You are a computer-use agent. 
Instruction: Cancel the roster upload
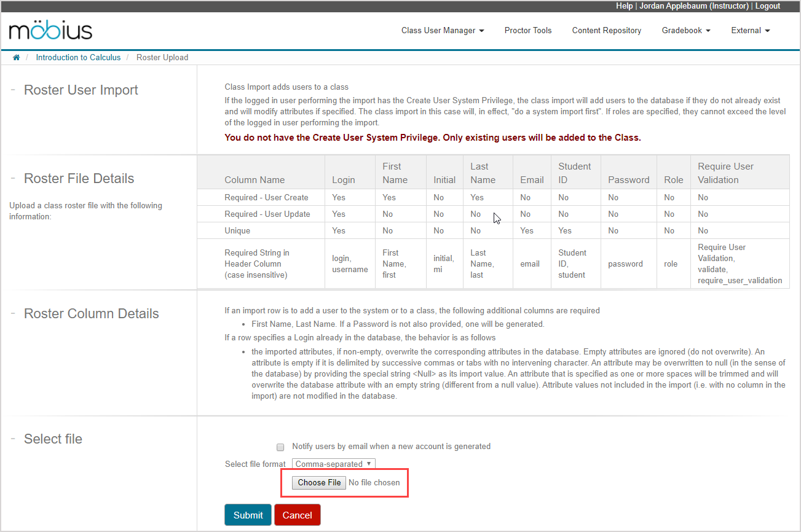(x=297, y=515)
